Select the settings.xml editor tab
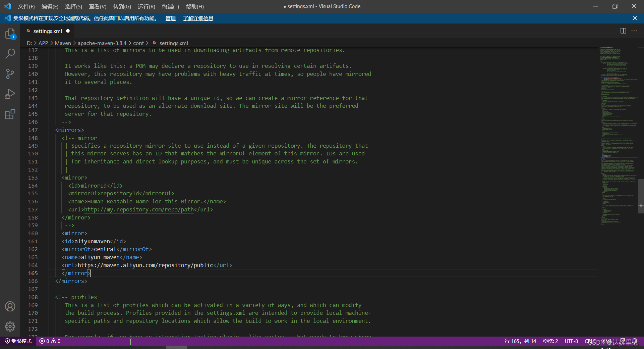 pos(47,31)
